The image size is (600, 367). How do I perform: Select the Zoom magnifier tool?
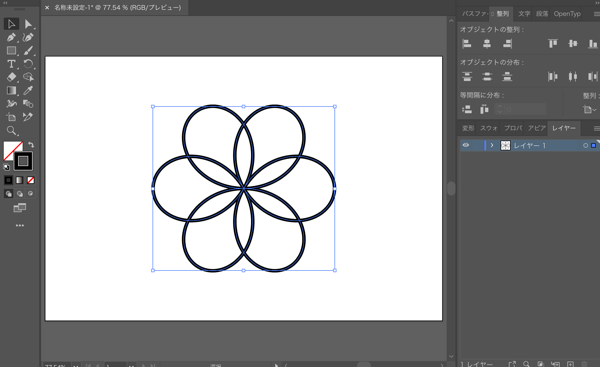[11, 130]
